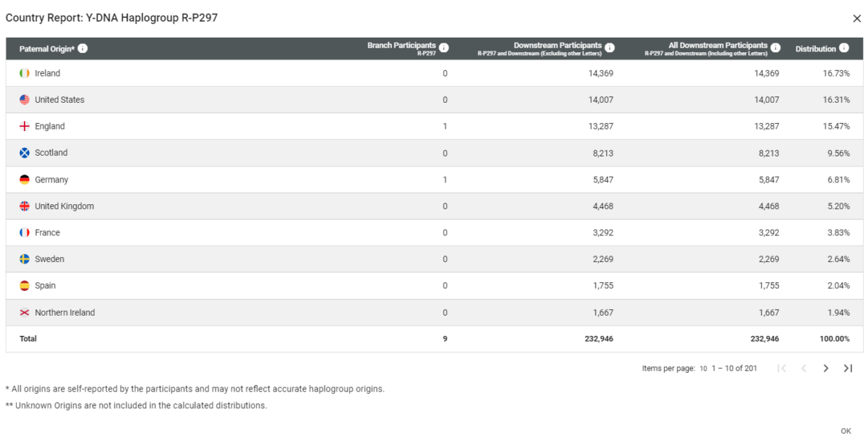Go to the next page of countries

(825, 368)
